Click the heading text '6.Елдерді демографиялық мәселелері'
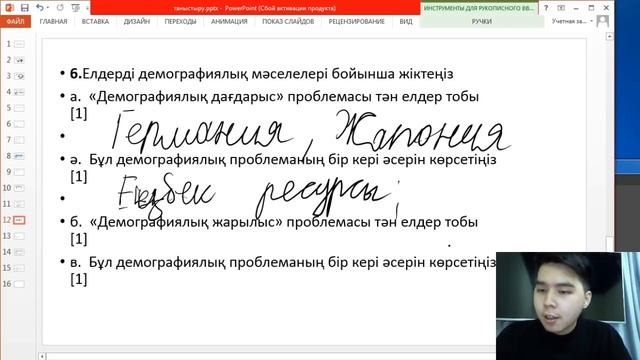The height and width of the screenshot is (360, 640). (199, 74)
